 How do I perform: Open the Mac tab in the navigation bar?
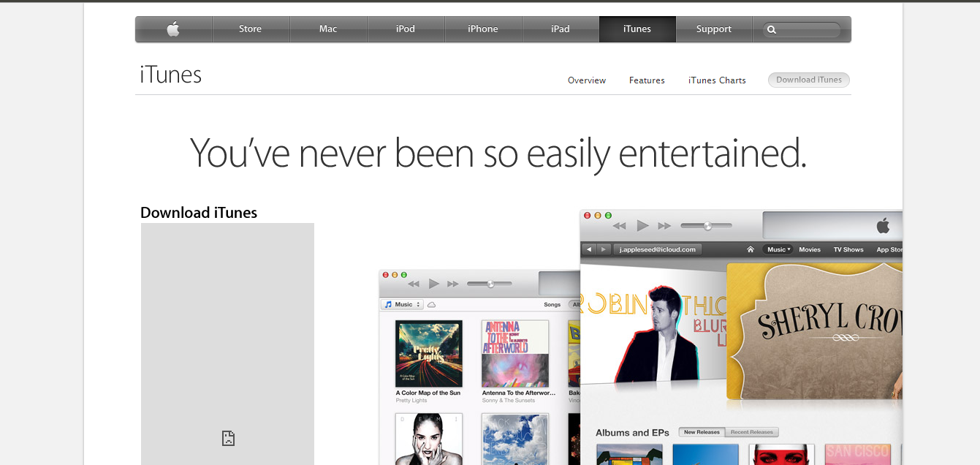point(328,29)
